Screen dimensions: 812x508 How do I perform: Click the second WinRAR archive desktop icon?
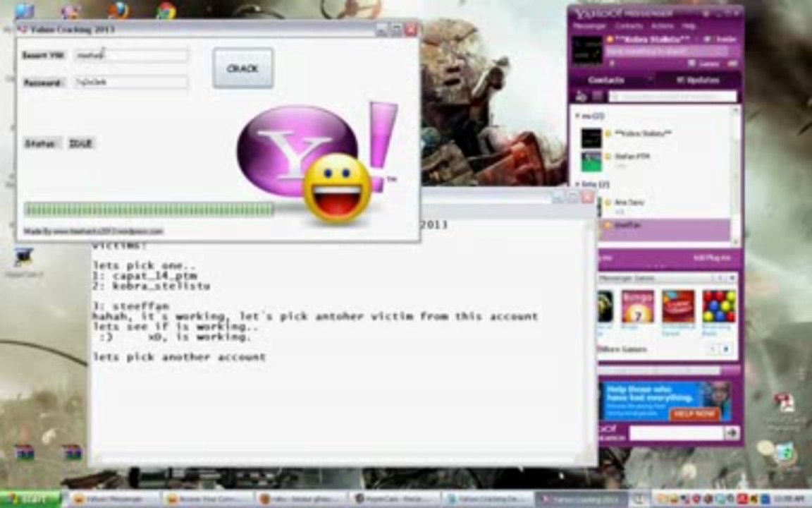click(71, 452)
